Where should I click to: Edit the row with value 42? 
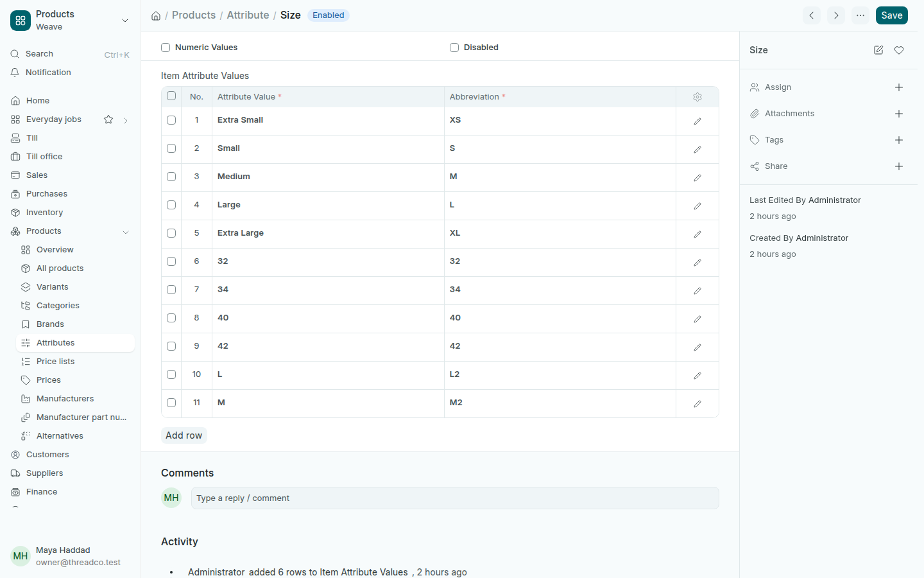(x=697, y=347)
